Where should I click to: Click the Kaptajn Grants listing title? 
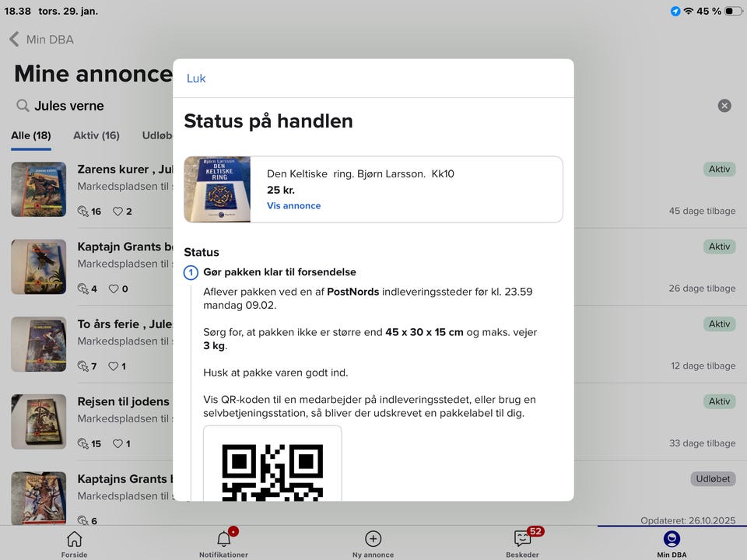coord(124,247)
